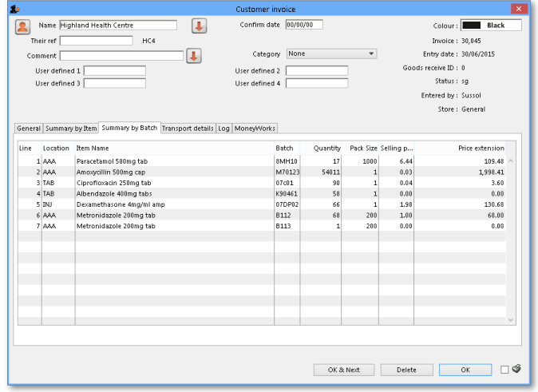Switch to the Transport details tab
The height and width of the screenshot is (392, 538).
(188, 128)
